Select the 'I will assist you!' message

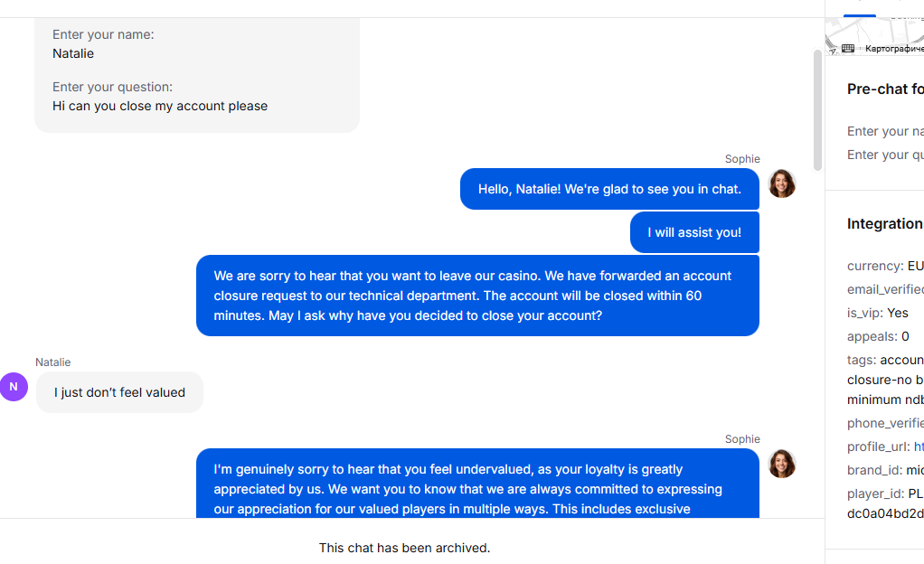[x=694, y=233]
